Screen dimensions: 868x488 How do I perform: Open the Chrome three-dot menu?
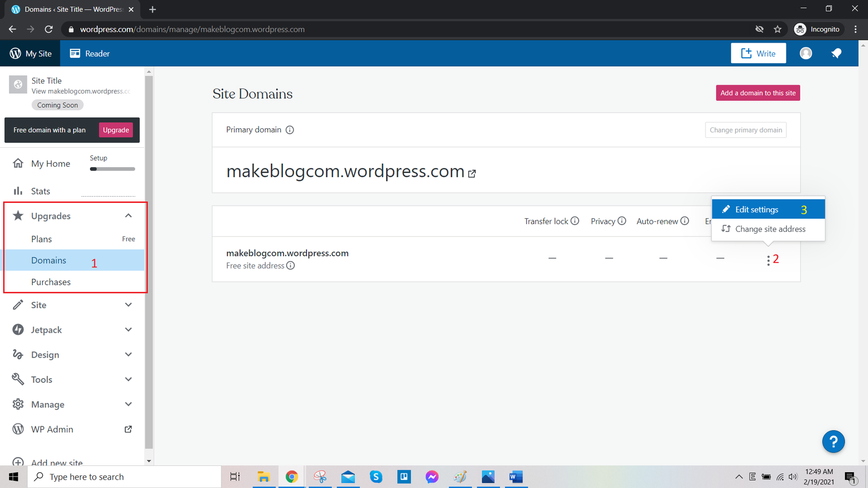[x=856, y=29]
